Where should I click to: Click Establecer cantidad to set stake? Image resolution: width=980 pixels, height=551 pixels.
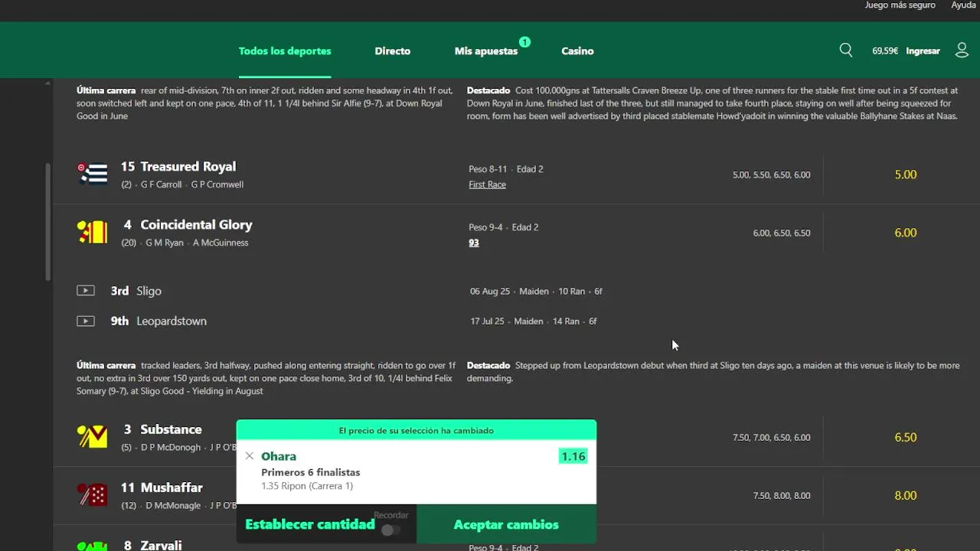(x=310, y=524)
